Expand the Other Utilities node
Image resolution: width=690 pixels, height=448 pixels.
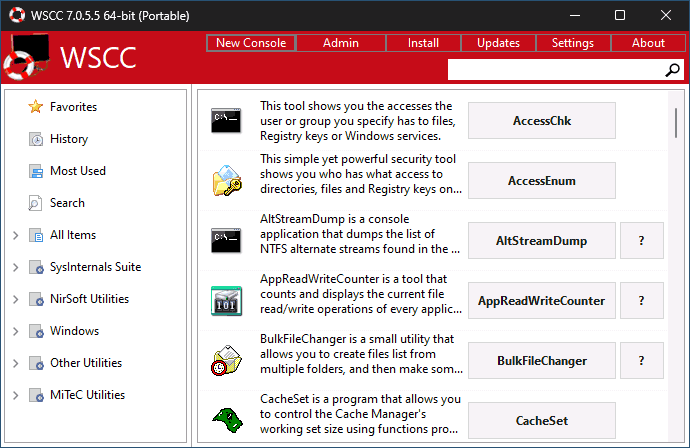tap(16, 363)
